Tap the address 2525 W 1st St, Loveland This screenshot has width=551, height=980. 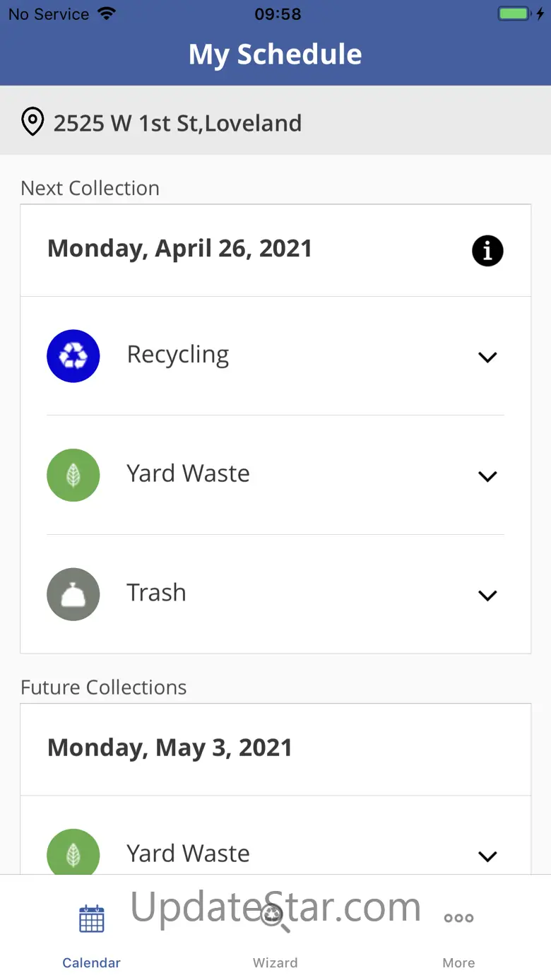(x=177, y=123)
